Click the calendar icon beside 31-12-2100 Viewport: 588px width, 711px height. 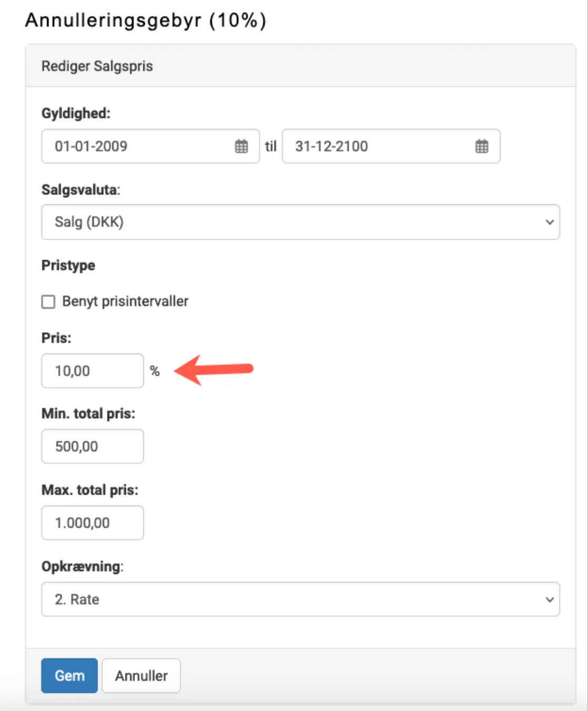[481, 146]
